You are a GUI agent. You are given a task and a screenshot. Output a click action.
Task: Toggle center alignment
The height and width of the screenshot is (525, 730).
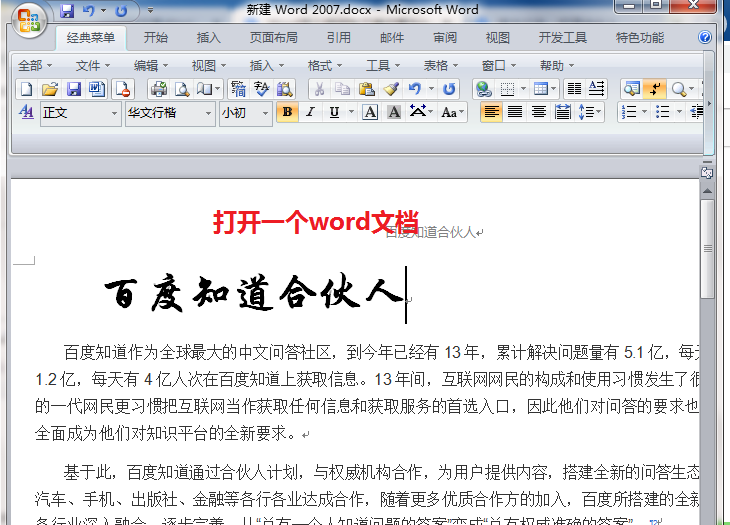click(x=539, y=112)
